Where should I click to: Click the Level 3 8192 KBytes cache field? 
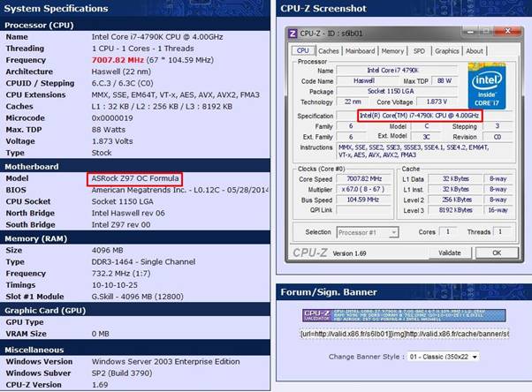pyautogui.click(x=456, y=210)
